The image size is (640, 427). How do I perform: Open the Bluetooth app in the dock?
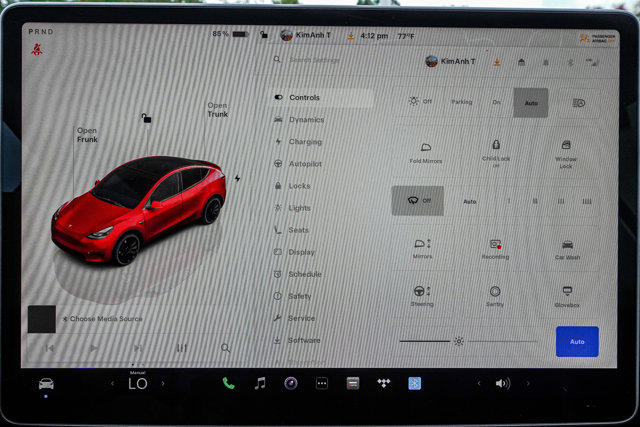pyautogui.click(x=415, y=383)
